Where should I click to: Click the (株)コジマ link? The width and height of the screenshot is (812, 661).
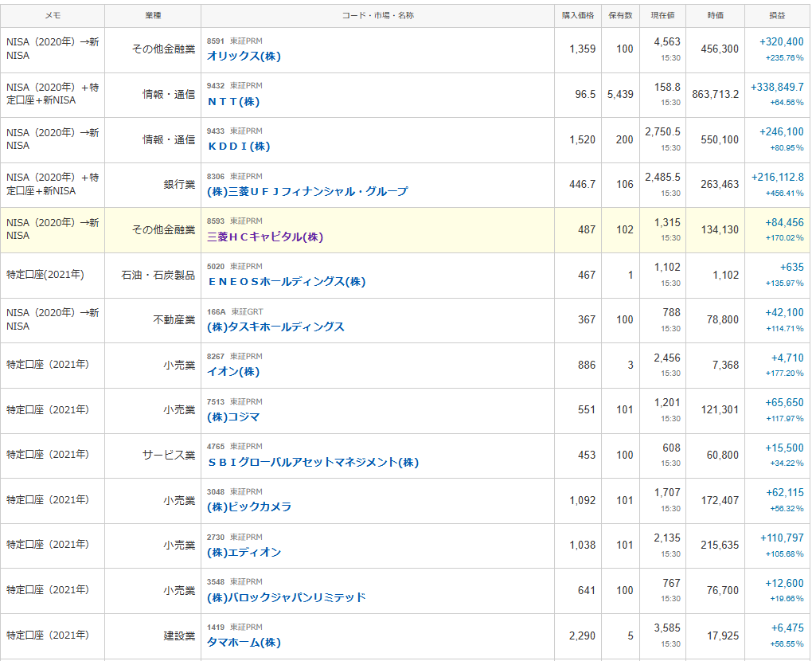[x=233, y=417]
